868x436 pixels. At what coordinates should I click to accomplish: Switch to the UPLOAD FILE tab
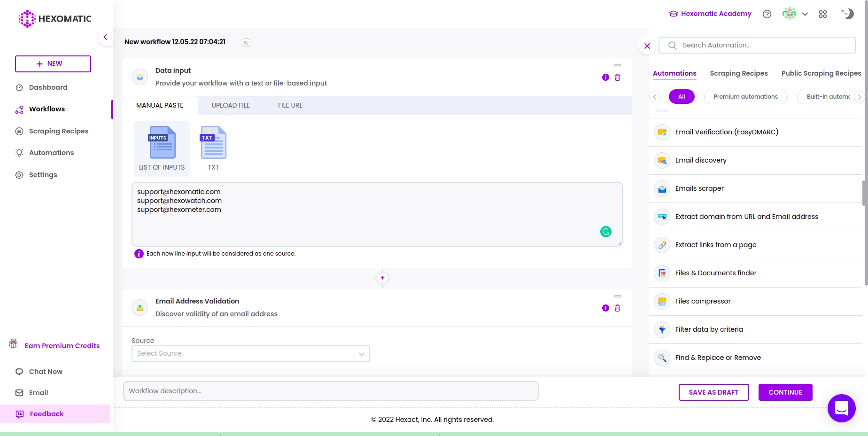tap(231, 105)
